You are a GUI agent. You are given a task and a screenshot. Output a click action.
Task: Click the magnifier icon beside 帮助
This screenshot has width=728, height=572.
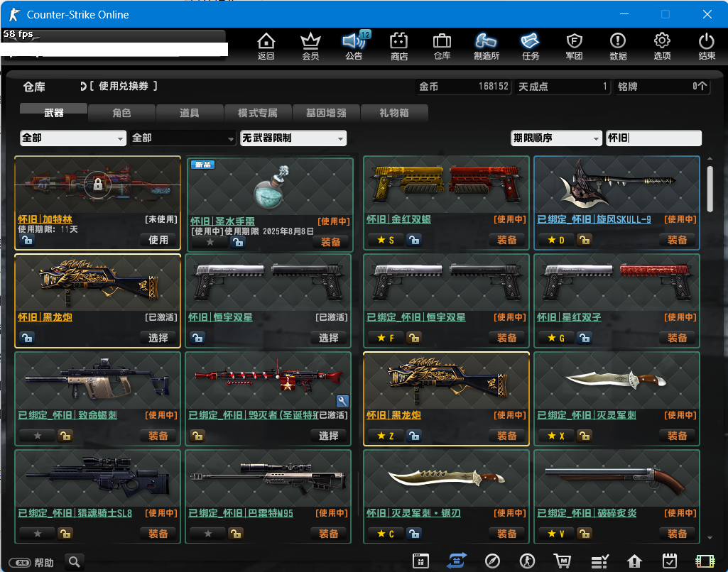point(75,562)
